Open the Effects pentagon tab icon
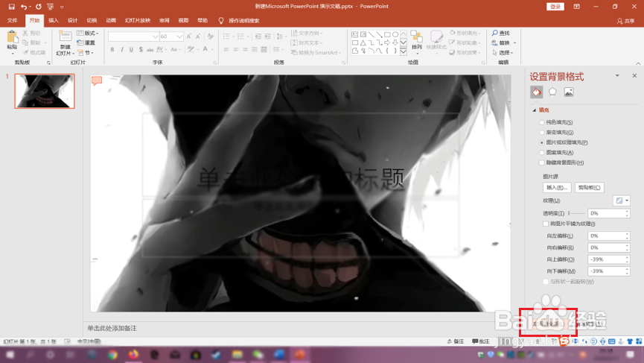 [x=552, y=92]
